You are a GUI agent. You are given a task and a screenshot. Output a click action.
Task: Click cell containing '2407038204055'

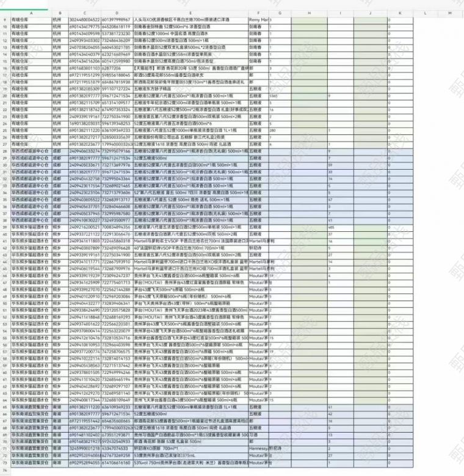point(85,48)
